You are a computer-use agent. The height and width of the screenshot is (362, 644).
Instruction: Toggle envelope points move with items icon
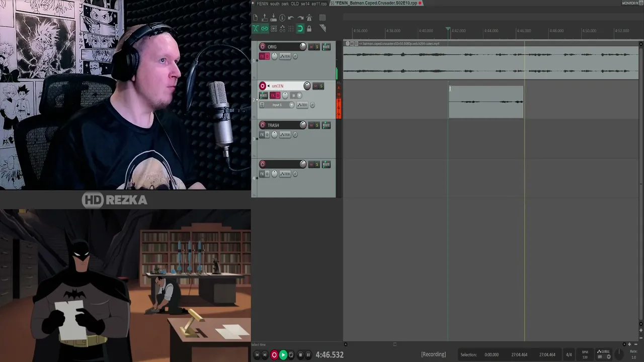[x=282, y=29]
